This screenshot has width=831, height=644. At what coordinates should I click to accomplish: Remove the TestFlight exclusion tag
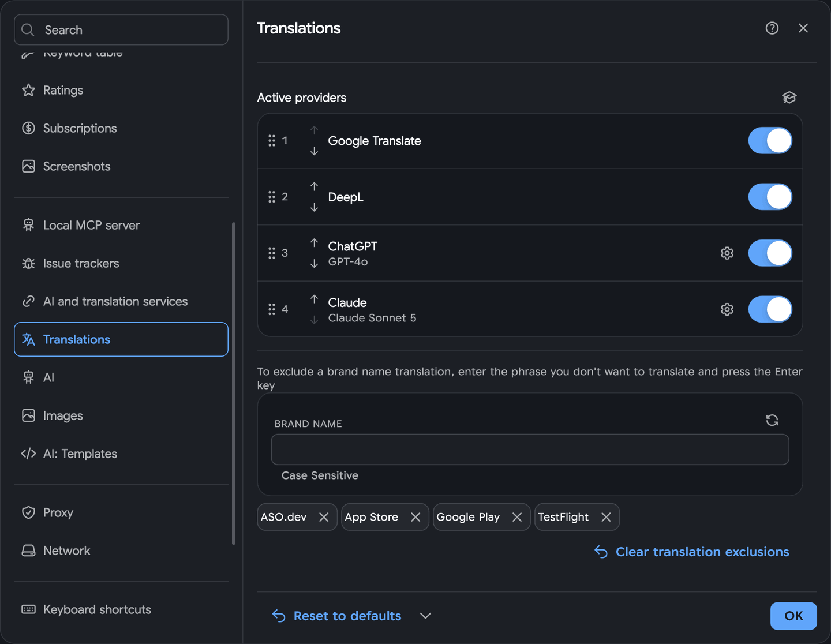606,517
